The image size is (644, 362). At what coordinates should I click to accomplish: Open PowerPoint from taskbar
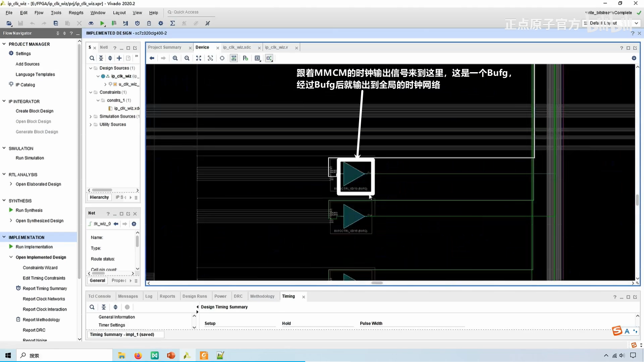click(x=171, y=355)
